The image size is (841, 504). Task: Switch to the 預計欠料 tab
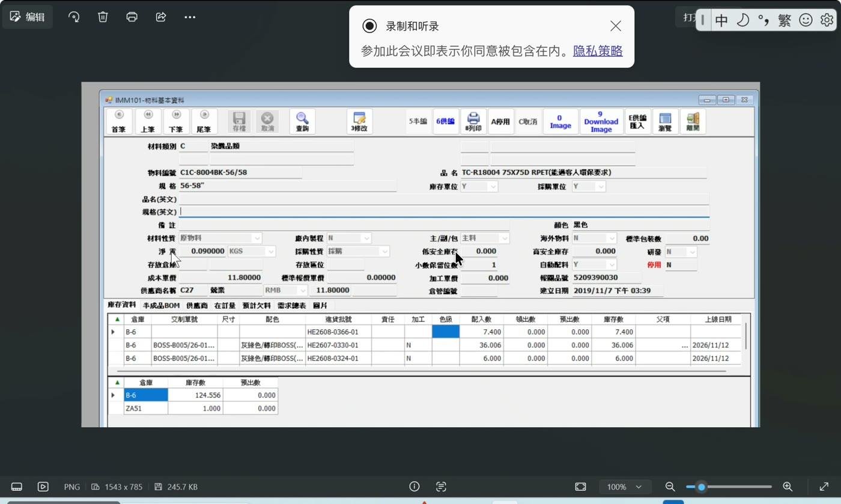[257, 306]
